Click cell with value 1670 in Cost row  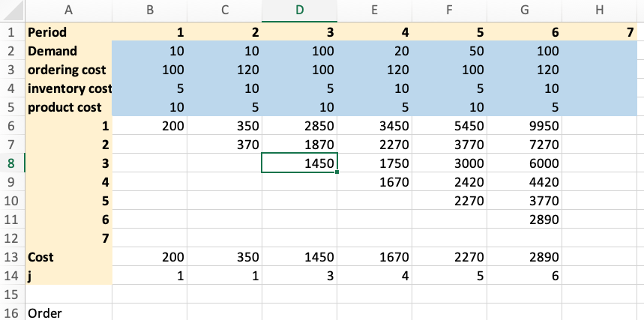point(374,257)
